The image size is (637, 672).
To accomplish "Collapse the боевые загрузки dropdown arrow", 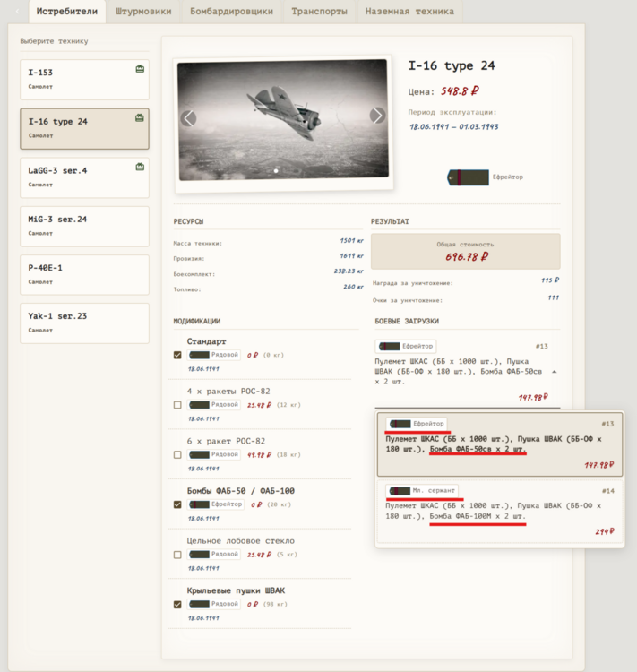I will [x=555, y=372].
